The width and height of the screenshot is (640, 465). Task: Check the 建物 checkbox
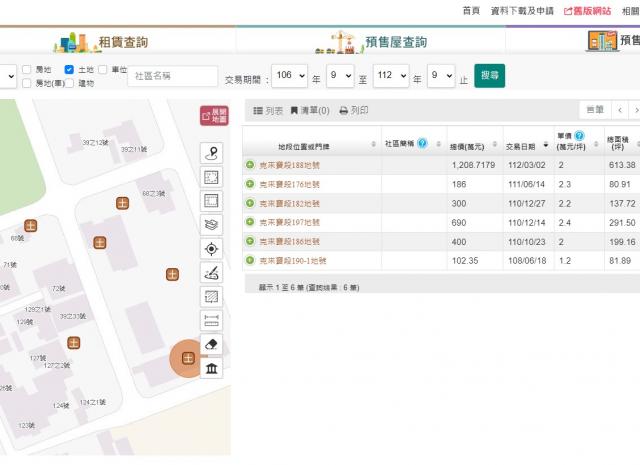[70, 84]
